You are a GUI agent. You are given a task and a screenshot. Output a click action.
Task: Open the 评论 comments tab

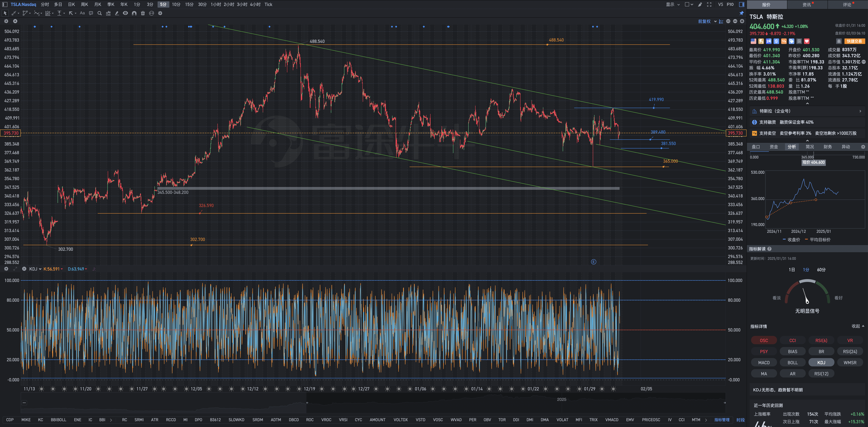pyautogui.click(x=847, y=4)
